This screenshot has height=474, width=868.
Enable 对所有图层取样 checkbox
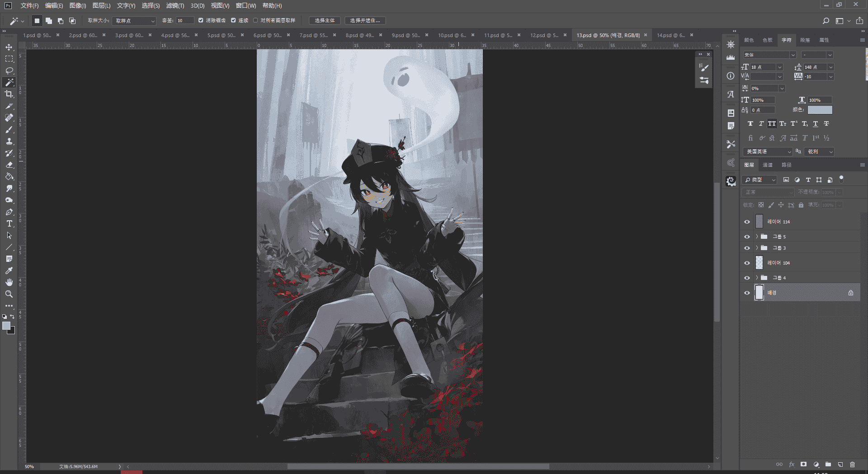pos(255,20)
